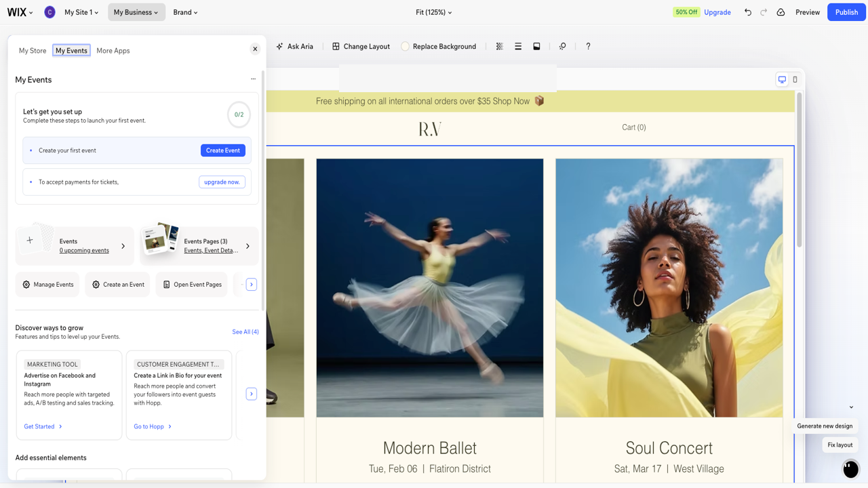This screenshot has height=488, width=868.
Task: Open the help question mark icon
Action: 588,46
